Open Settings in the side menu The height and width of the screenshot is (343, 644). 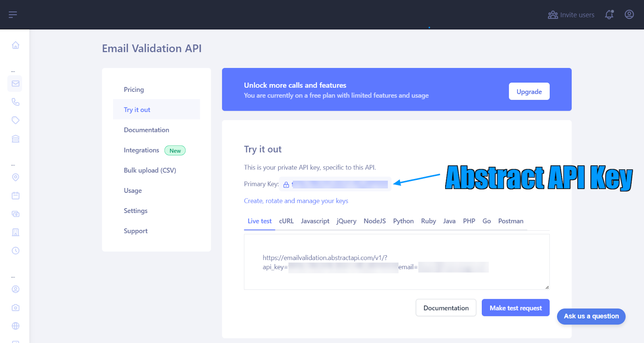coord(157,211)
